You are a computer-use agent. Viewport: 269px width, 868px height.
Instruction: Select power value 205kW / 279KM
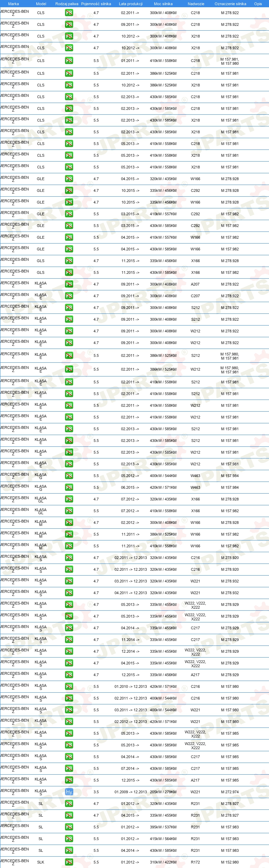[163, 792]
